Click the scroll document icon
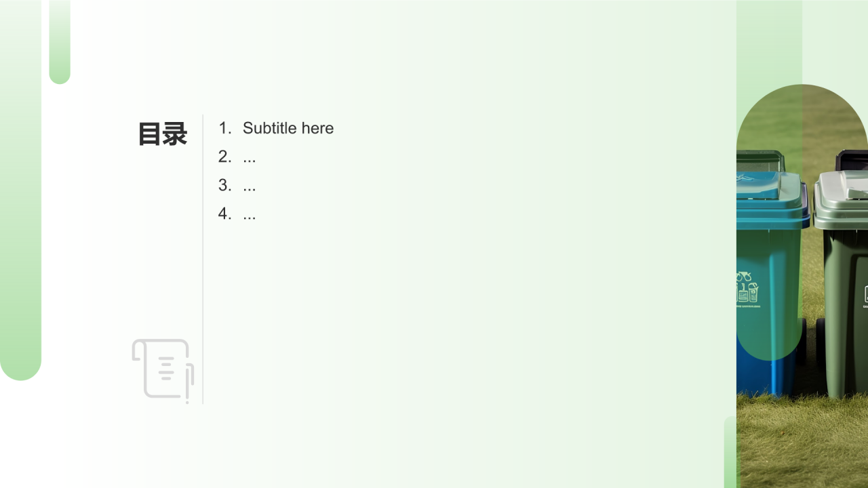 point(163,370)
